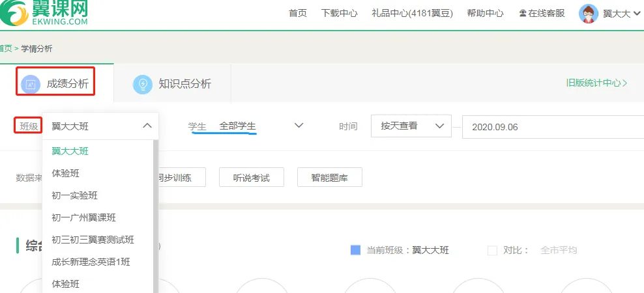
Task: Open 礼品中心(4181翼豆) link
Action: click(x=412, y=13)
